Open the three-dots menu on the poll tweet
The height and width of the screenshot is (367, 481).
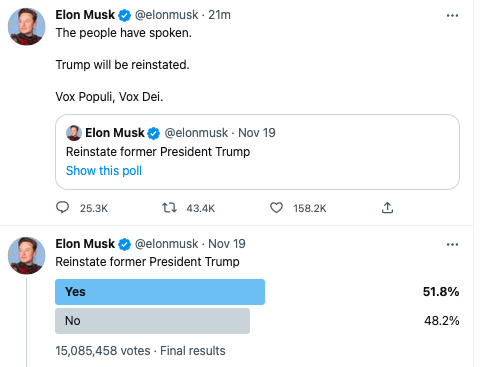452,244
